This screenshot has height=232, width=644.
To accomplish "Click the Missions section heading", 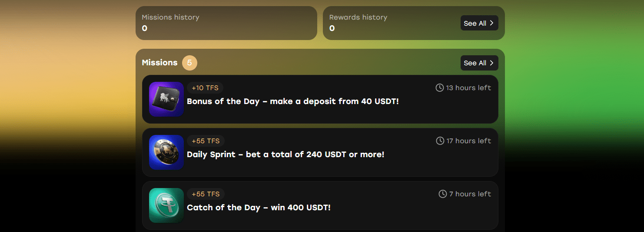I will pos(159,63).
